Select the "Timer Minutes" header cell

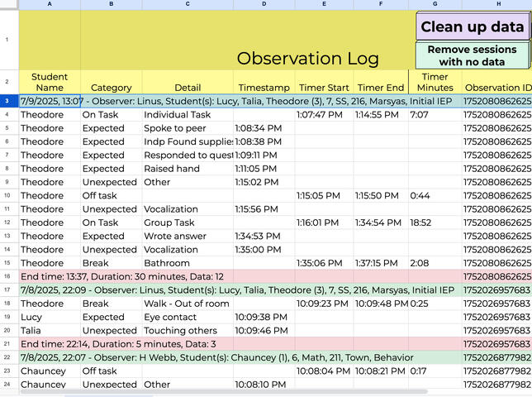coord(435,82)
